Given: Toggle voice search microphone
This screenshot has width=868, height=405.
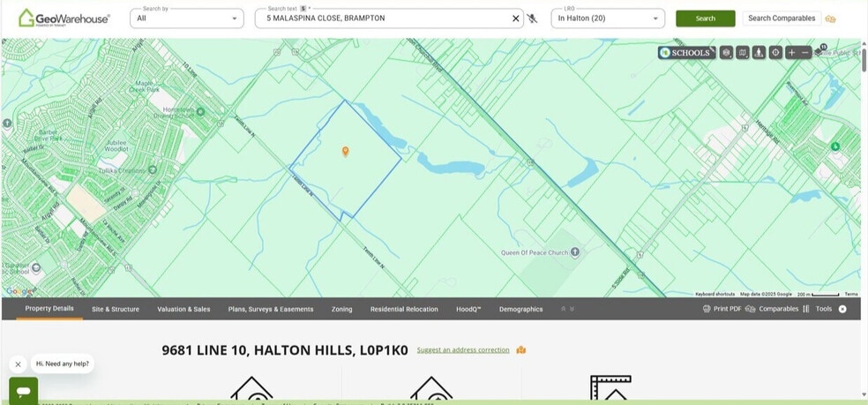Looking at the screenshot, I should pos(532,19).
